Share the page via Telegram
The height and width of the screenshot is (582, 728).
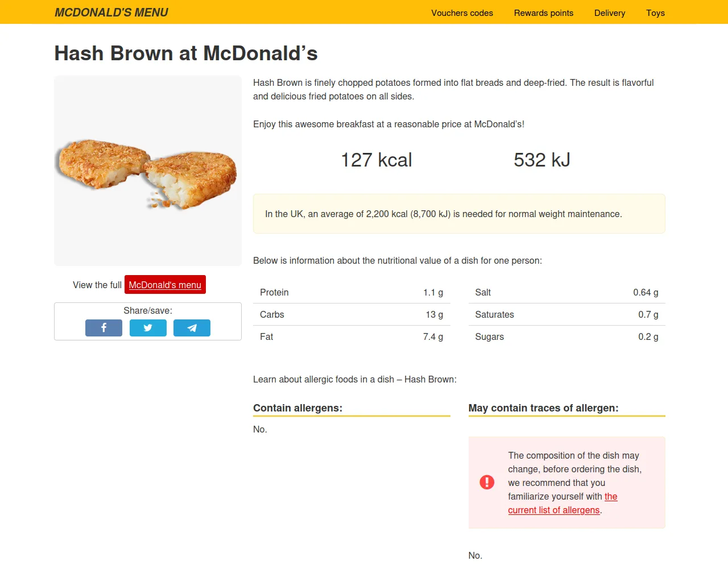point(192,328)
